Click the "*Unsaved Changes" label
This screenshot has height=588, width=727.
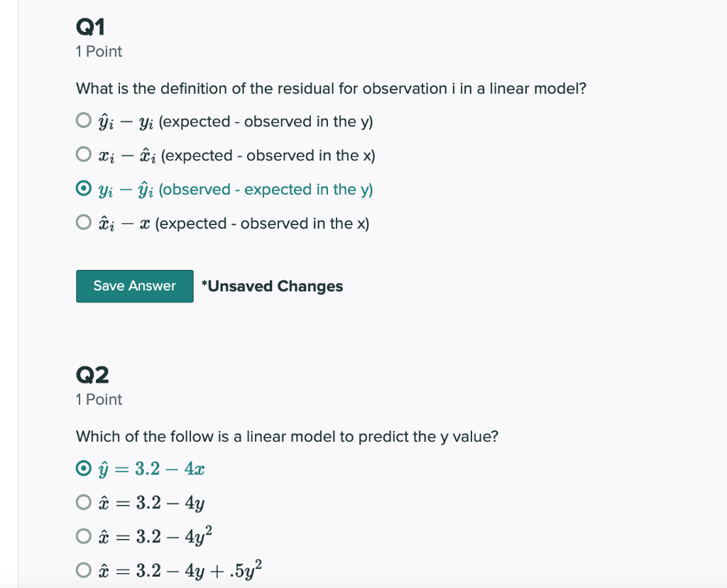click(271, 286)
